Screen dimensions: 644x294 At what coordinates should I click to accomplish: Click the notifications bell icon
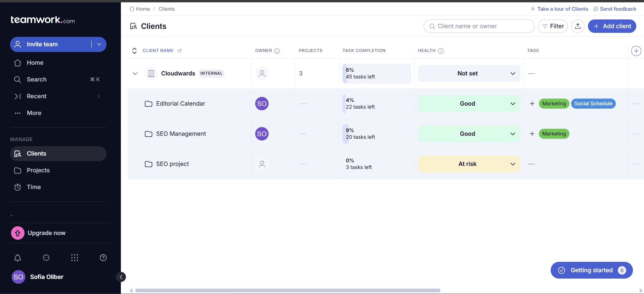tap(18, 257)
